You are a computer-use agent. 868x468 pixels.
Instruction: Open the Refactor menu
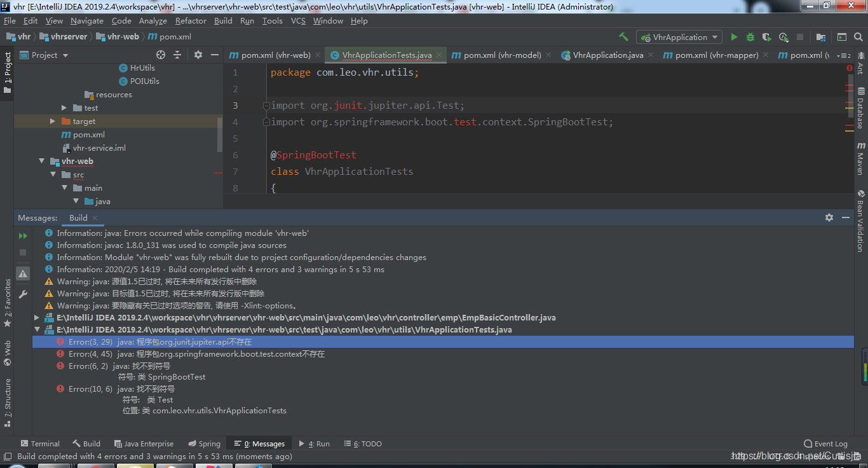coord(191,20)
